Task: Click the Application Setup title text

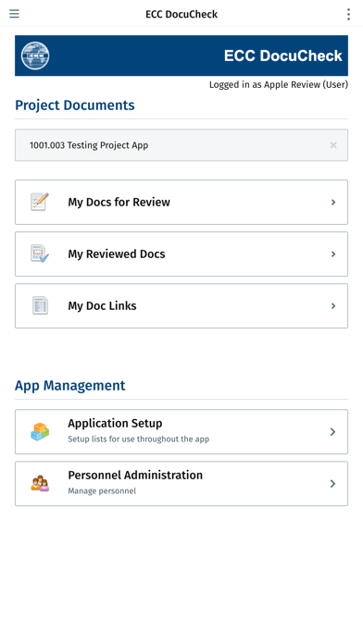Action: pyautogui.click(x=115, y=423)
